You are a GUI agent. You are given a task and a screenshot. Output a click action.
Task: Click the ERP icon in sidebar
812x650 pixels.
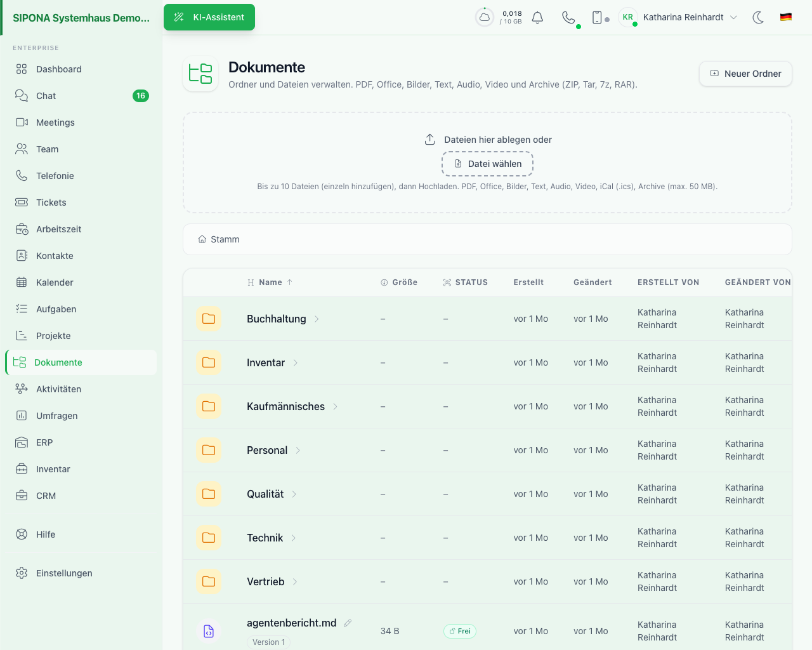pos(22,442)
